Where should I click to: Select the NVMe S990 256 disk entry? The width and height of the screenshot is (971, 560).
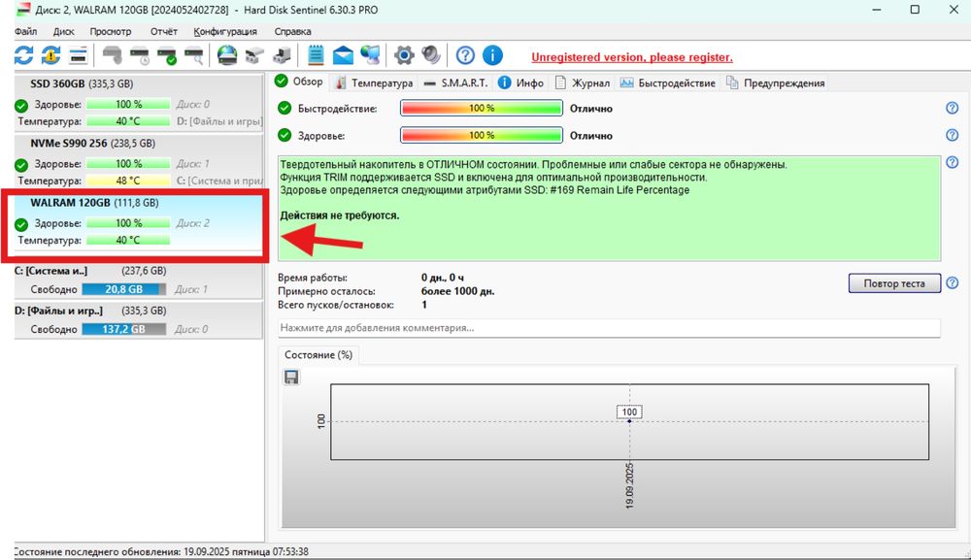coord(139,161)
